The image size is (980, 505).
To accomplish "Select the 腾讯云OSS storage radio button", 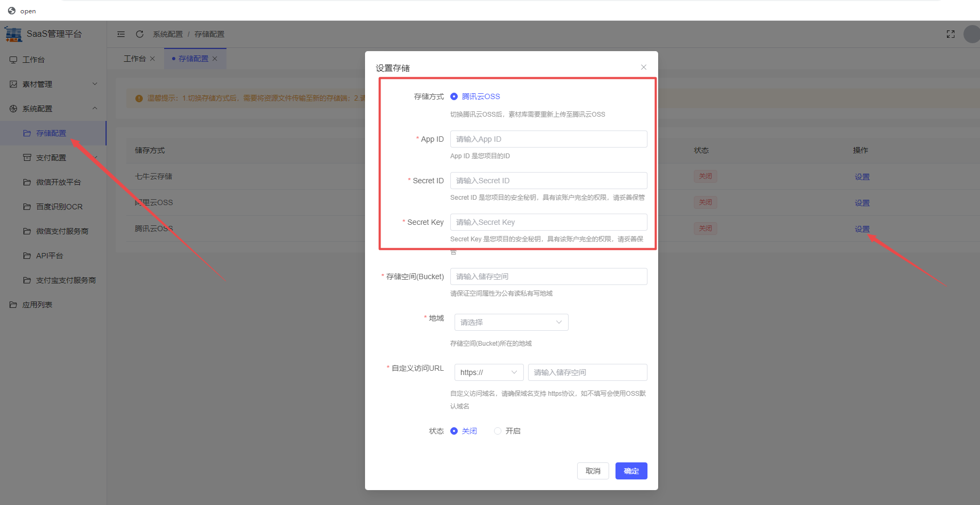I will pyautogui.click(x=454, y=96).
